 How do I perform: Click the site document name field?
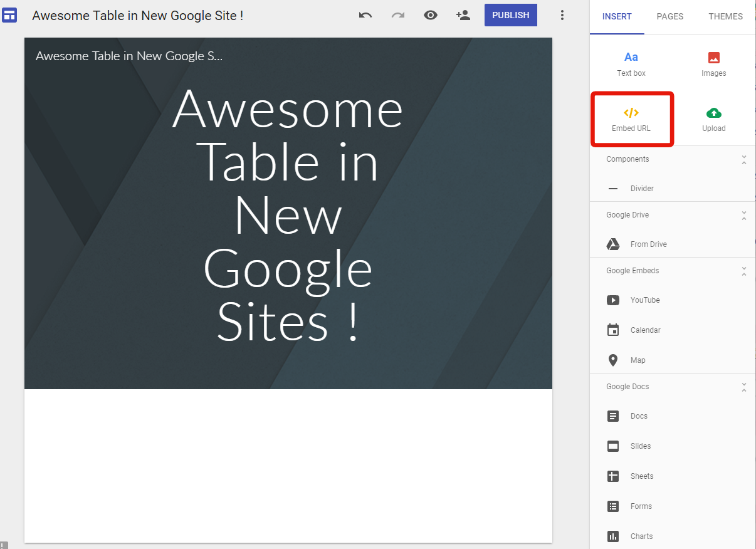(x=138, y=15)
